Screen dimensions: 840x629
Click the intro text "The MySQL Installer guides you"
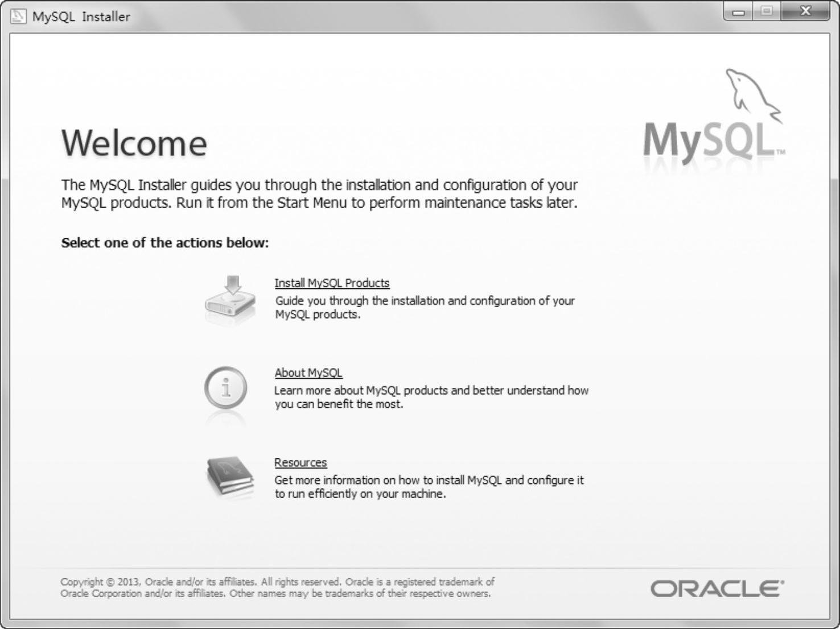point(319,194)
